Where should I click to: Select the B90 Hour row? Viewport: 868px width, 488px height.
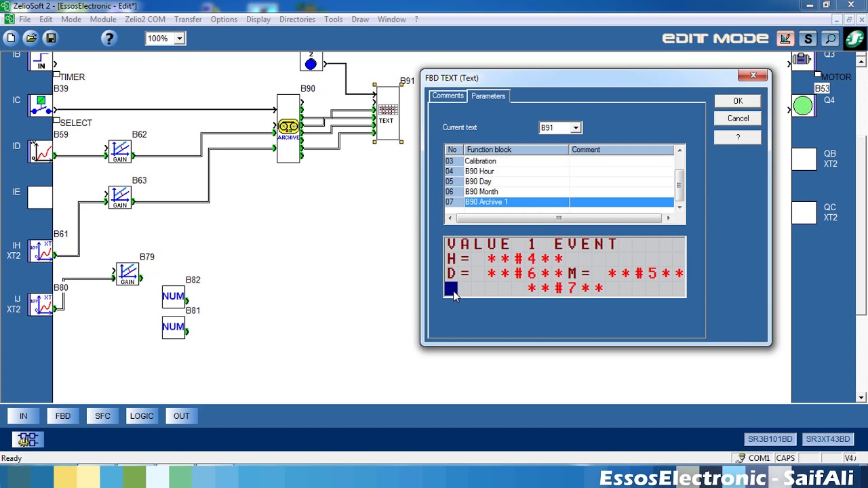[559, 171]
